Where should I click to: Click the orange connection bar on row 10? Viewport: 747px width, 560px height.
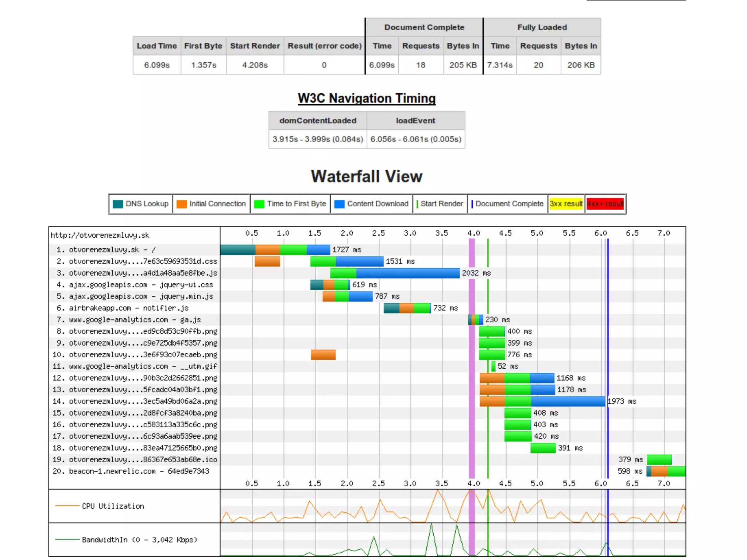pyautogui.click(x=323, y=355)
